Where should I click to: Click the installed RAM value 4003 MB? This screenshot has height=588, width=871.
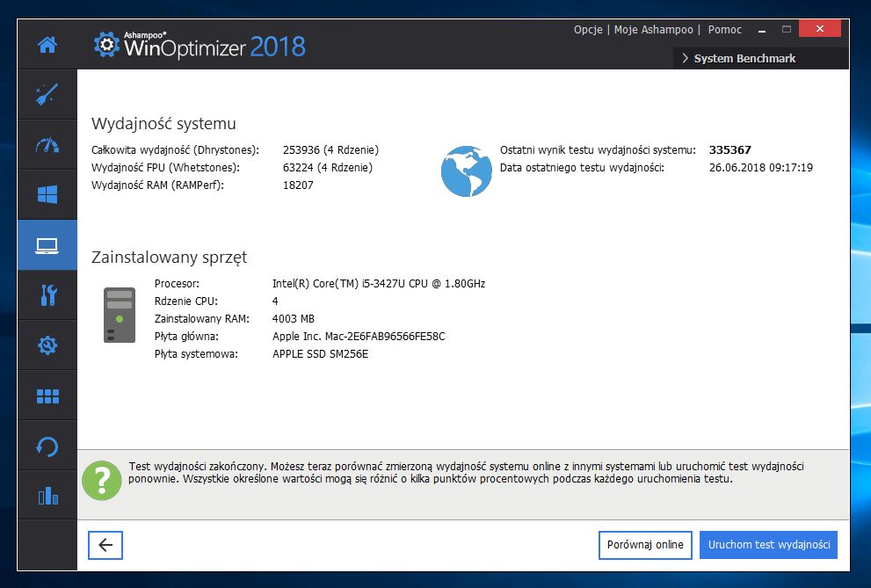pos(294,319)
